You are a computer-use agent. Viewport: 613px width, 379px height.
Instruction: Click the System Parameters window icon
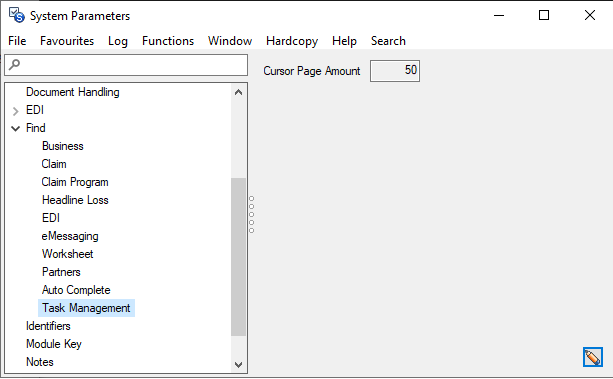point(17,15)
